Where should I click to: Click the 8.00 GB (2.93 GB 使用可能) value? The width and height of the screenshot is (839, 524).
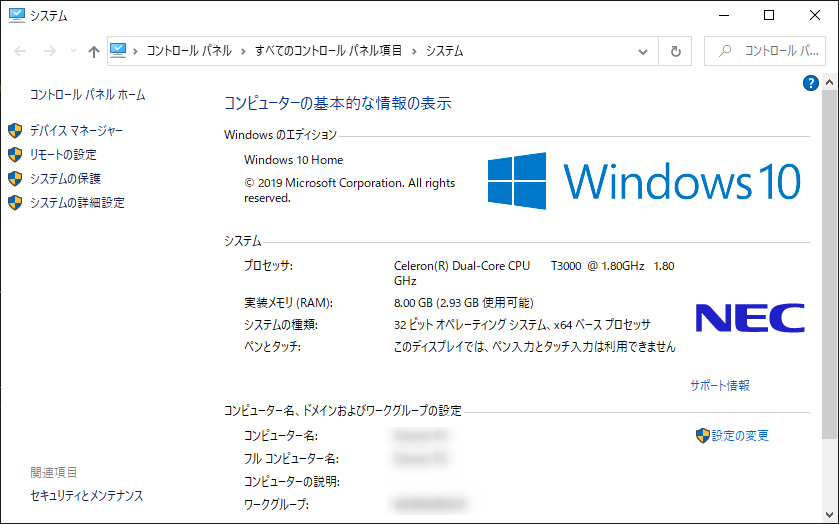click(x=463, y=303)
